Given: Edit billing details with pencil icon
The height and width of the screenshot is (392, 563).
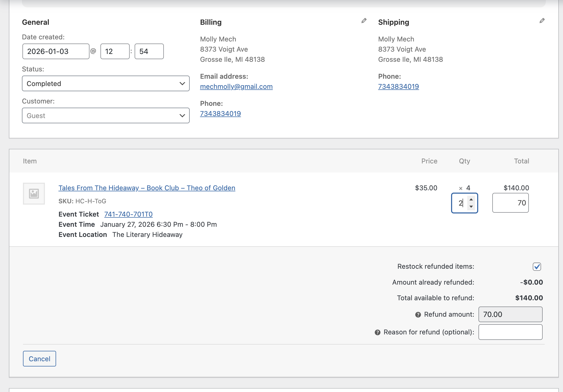Looking at the screenshot, I should pyautogui.click(x=364, y=21).
